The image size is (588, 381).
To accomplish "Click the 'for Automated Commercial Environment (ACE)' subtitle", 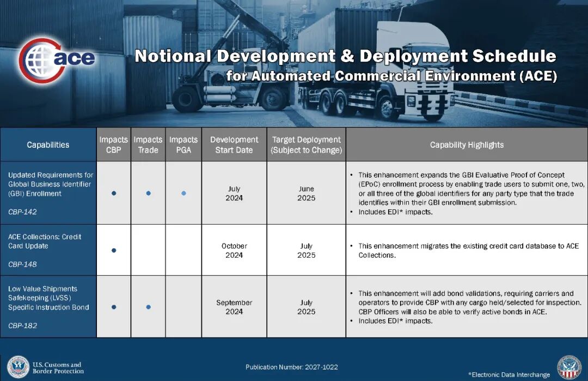I will click(x=391, y=76).
